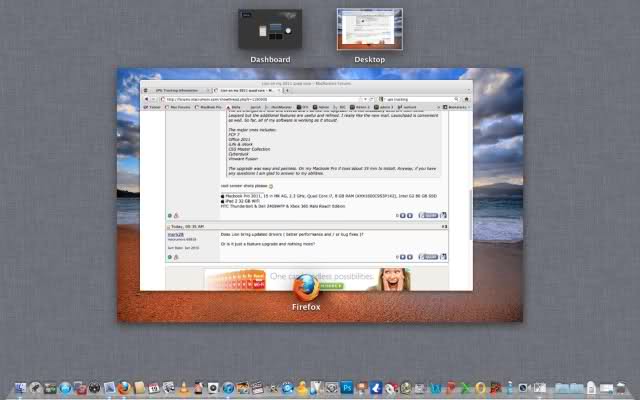Screen dimensions: 640x400
Task: Open Mission Control icon in the Dock
Action: click(50, 388)
